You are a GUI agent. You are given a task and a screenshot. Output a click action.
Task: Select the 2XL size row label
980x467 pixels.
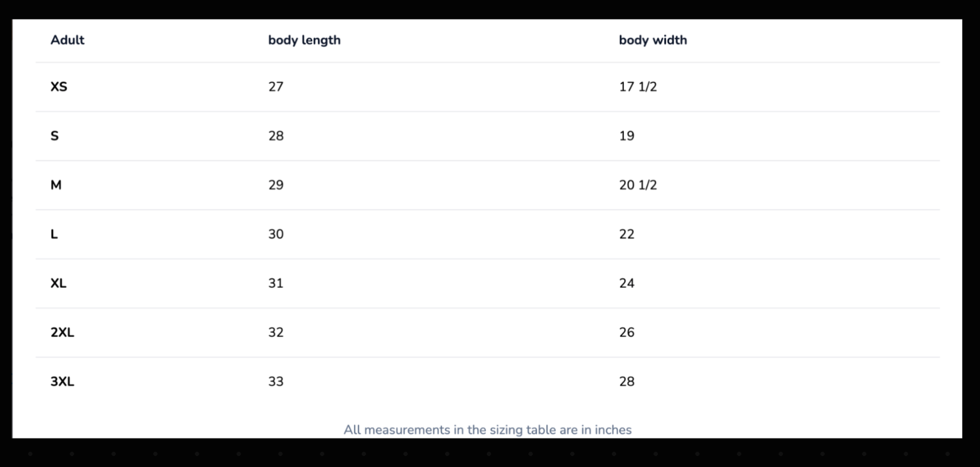pyautogui.click(x=62, y=332)
